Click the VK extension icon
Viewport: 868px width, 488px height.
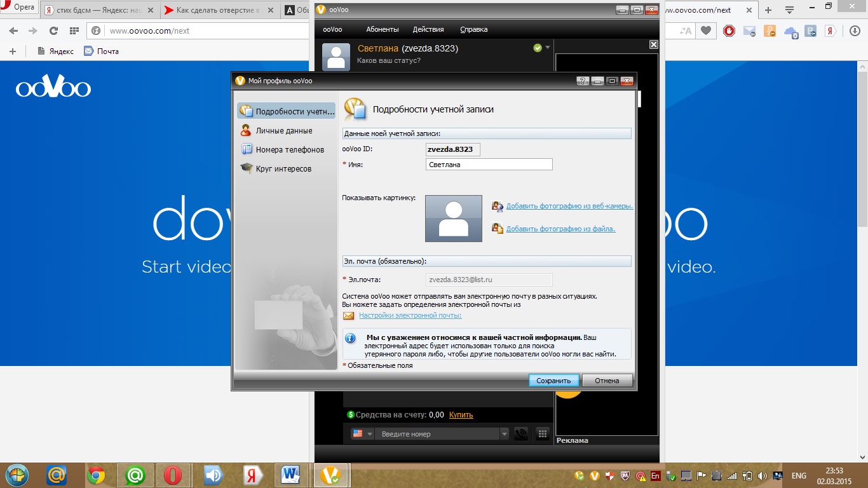click(810, 30)
